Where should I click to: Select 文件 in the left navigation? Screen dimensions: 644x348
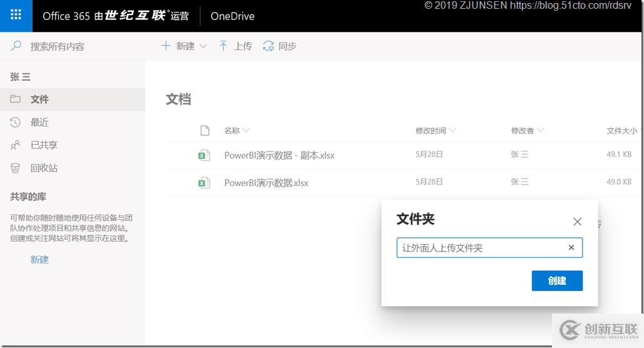tap(73, 100)
